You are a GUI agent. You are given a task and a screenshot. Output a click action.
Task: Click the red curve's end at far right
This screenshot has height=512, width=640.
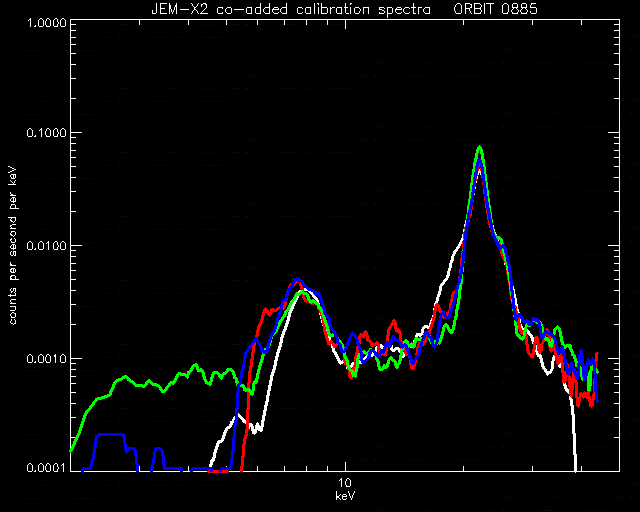tap(597, 354)
